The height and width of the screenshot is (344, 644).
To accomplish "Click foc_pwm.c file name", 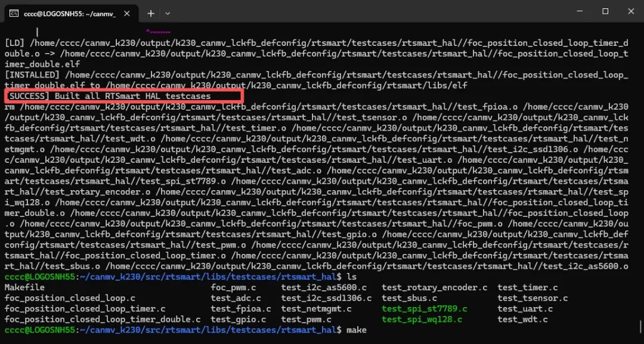I will pyautogui.click(x=233, y=287).
